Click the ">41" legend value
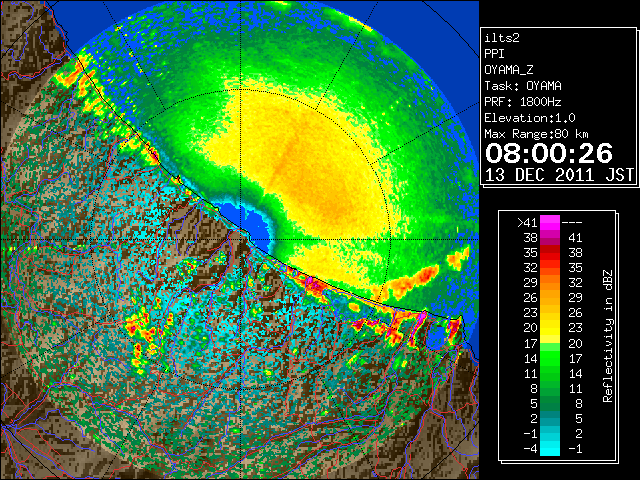Screen dimensions: 640x480 527,223
